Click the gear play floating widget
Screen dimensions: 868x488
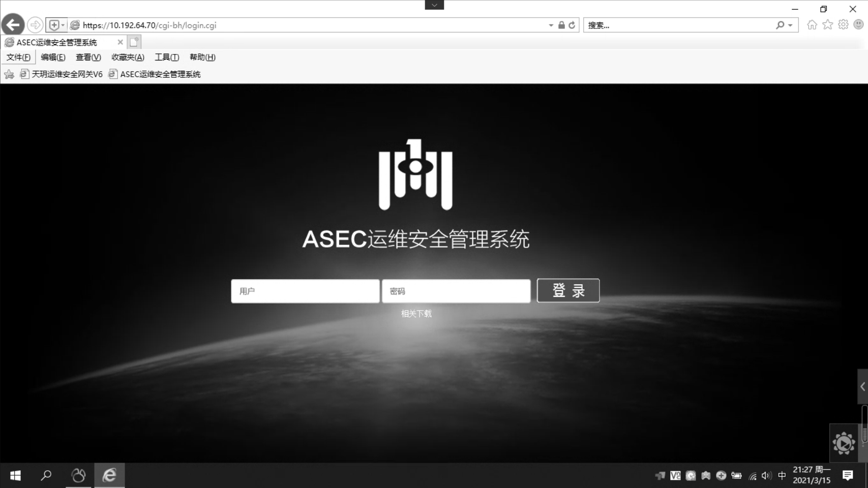tap(844, 443)
